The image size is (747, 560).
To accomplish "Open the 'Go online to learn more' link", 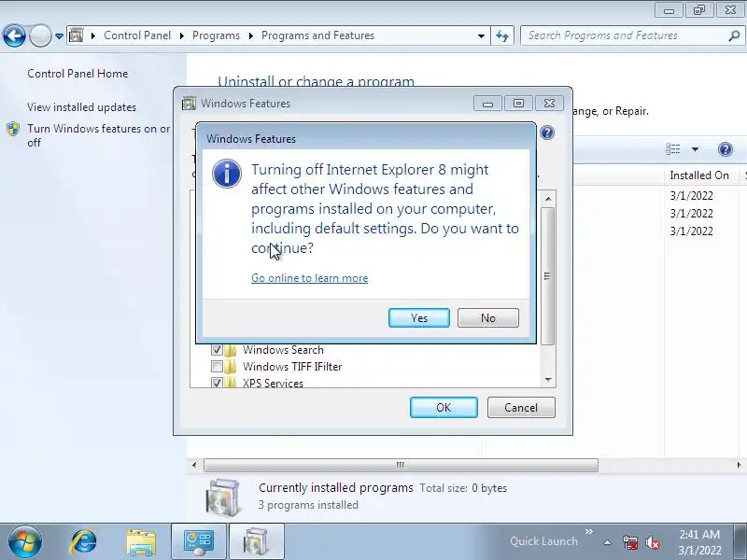I will tap(309, 278).
